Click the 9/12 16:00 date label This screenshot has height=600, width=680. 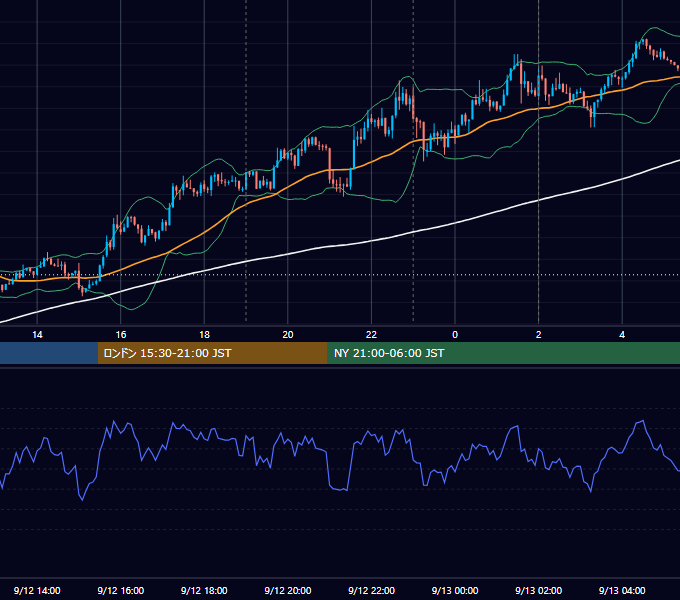click(x=121, y=590)
